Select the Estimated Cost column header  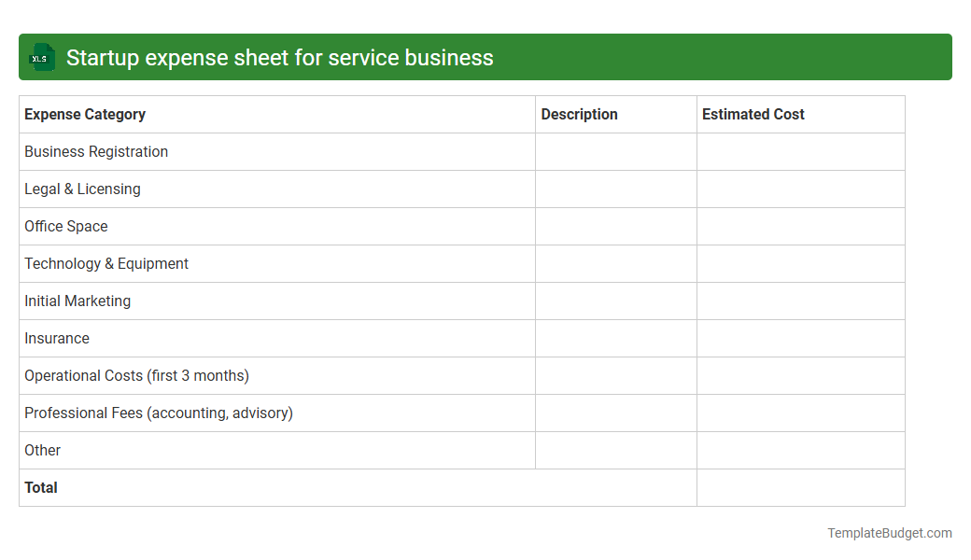[x=753, y=114]
